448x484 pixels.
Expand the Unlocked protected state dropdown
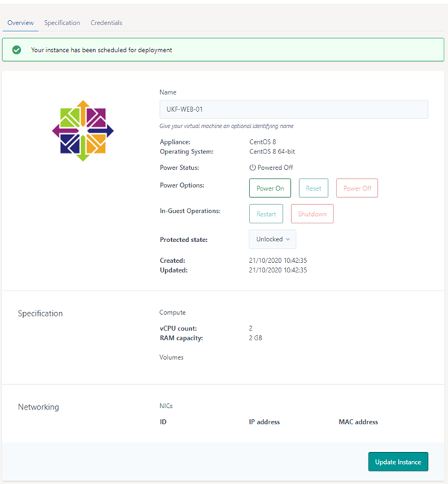coord(272,239)
